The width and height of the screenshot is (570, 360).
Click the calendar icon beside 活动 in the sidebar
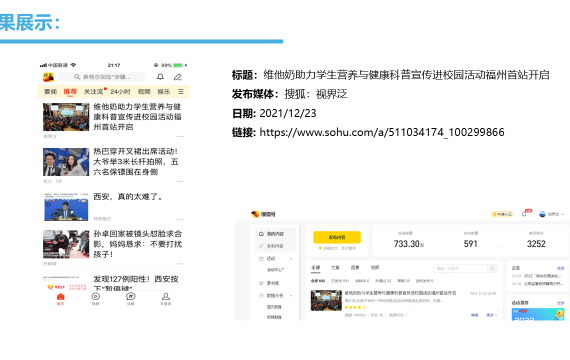[x=261, y=259]
